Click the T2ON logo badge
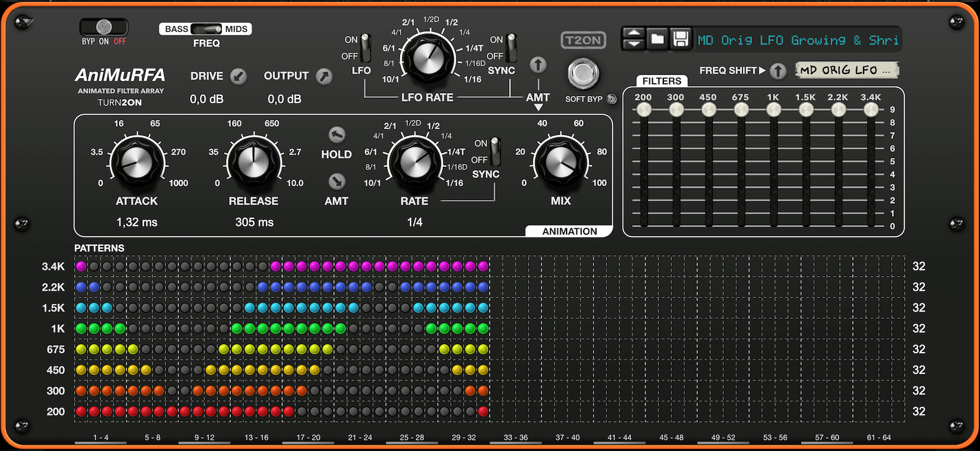 [x=583, y=40]
